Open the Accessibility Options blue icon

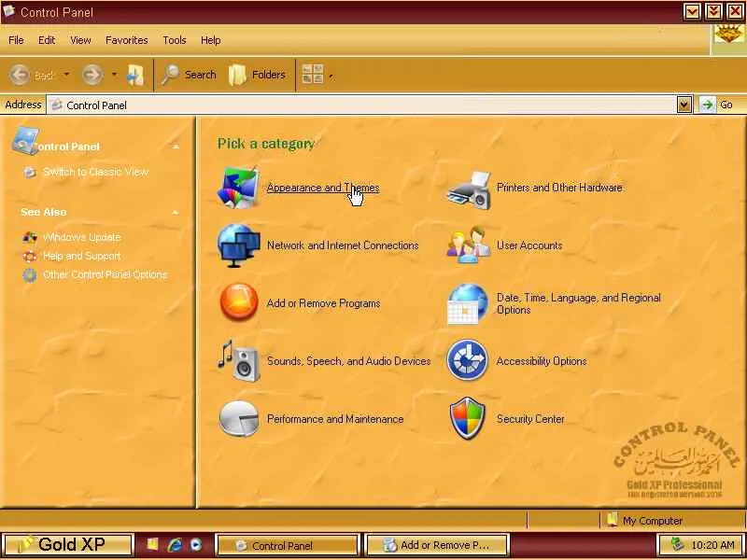pyautogui.click(x=468, y=360)
